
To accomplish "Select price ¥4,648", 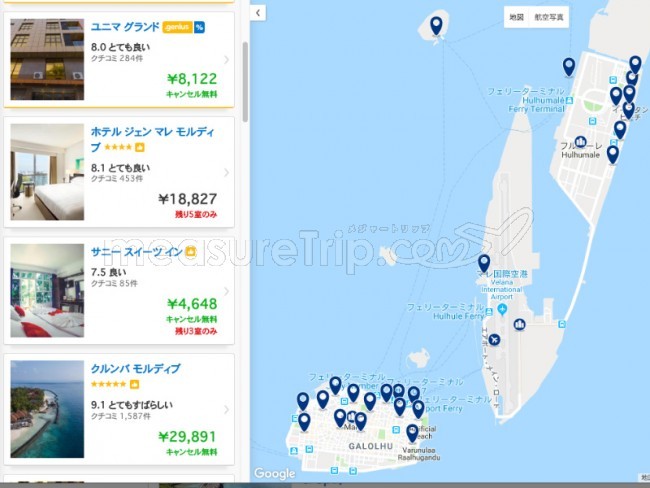I will coord(192,304).
